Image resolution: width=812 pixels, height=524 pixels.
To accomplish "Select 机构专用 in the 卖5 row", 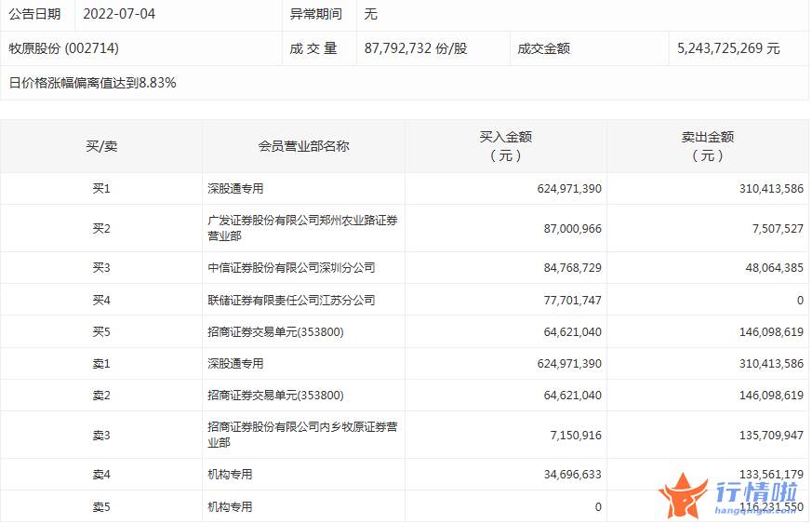I will [x=230, y=507].
